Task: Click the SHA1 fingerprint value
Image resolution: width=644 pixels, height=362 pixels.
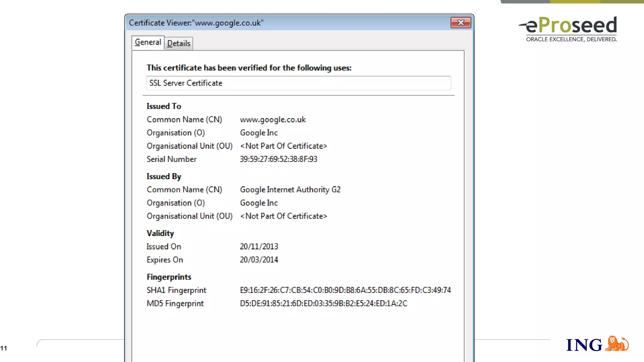Action: tap(345, 290)
